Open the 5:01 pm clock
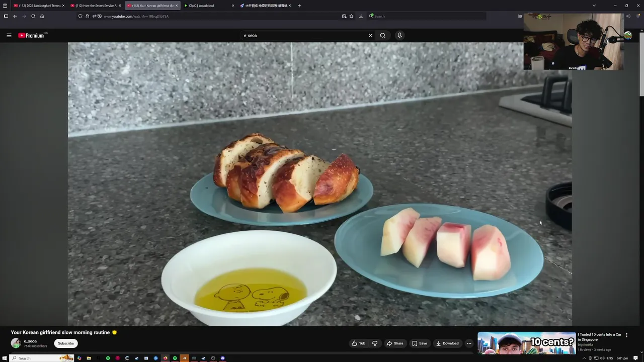Image resolution: width=644 pixels, height=362 pixels. pyautogui.click(x=622, y=358)
